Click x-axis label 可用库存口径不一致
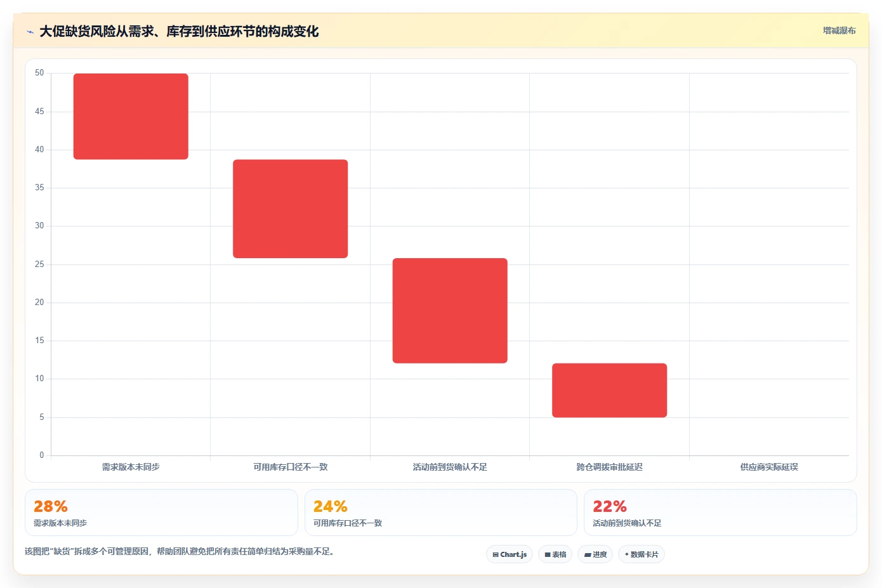 click(x=291, y=467)
